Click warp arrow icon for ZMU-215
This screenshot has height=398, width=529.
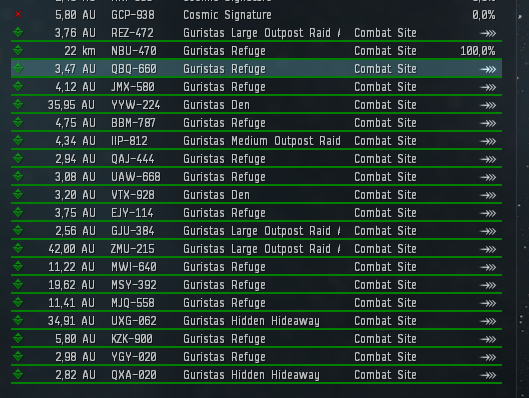488,249
